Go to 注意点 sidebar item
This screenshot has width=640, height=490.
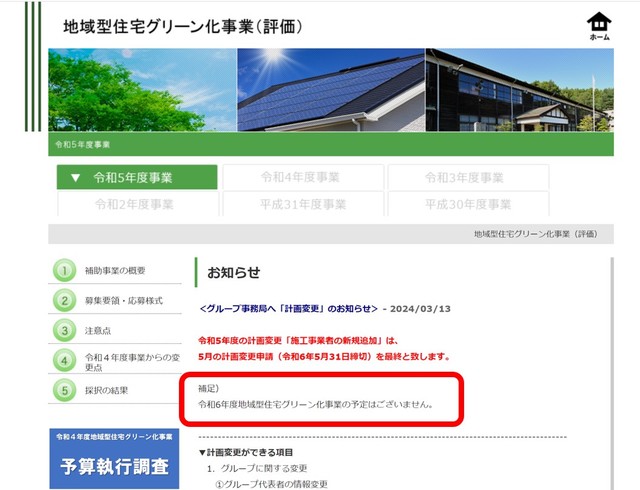click(98, 330)
